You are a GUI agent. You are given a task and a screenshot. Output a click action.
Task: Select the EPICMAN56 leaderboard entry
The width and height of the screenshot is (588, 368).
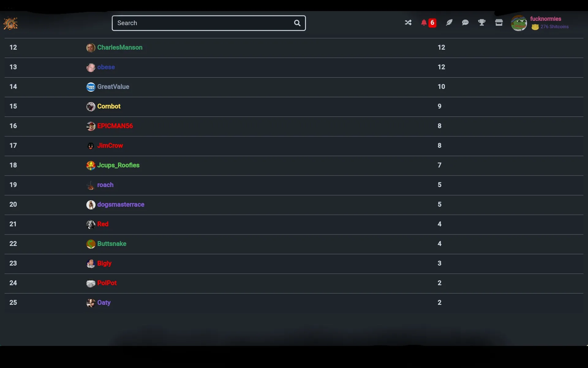pyautogui.click(x=115, y=126)
